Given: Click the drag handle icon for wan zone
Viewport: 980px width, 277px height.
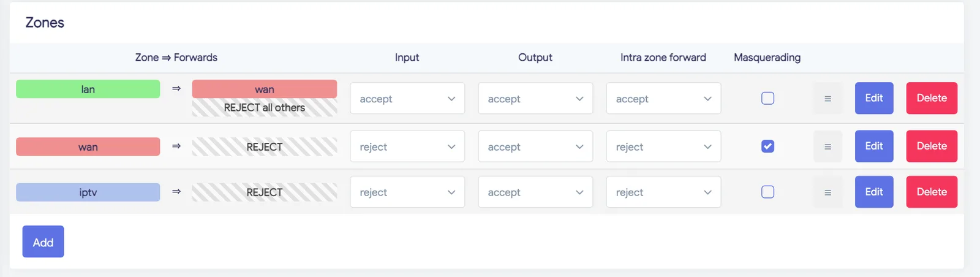Looking at the screenshot, I should [x=827, y=146].
